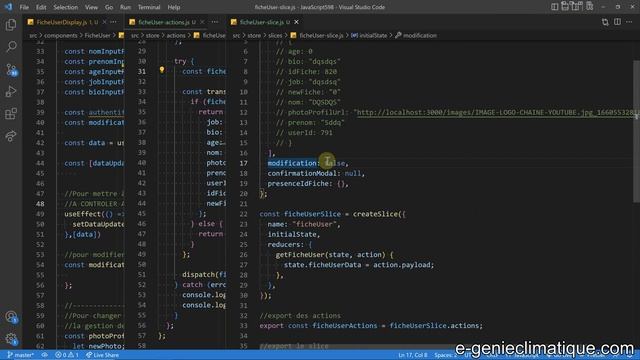Open More Actions of ficheUser-slice.js editor
640x360 pixels.
[629, 22]
